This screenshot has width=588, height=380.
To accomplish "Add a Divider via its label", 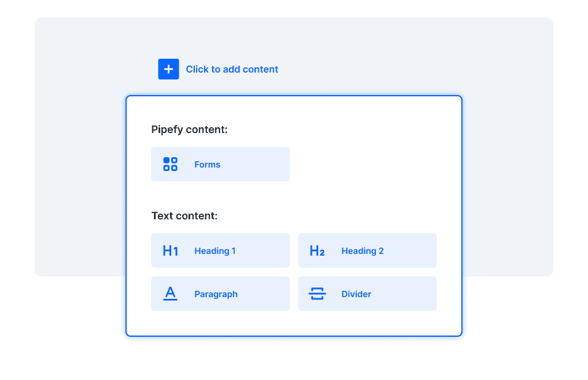I will (356, 294).
